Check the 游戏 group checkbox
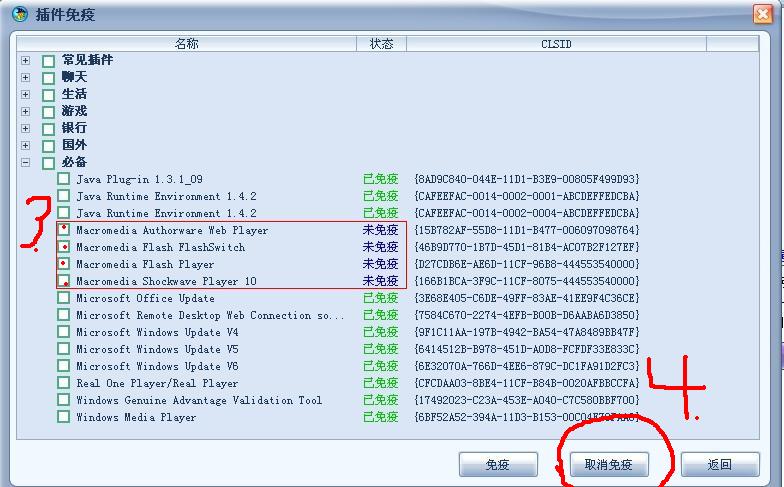The width and height of the screenshot is (784, 487). click(x=48, y=112)
